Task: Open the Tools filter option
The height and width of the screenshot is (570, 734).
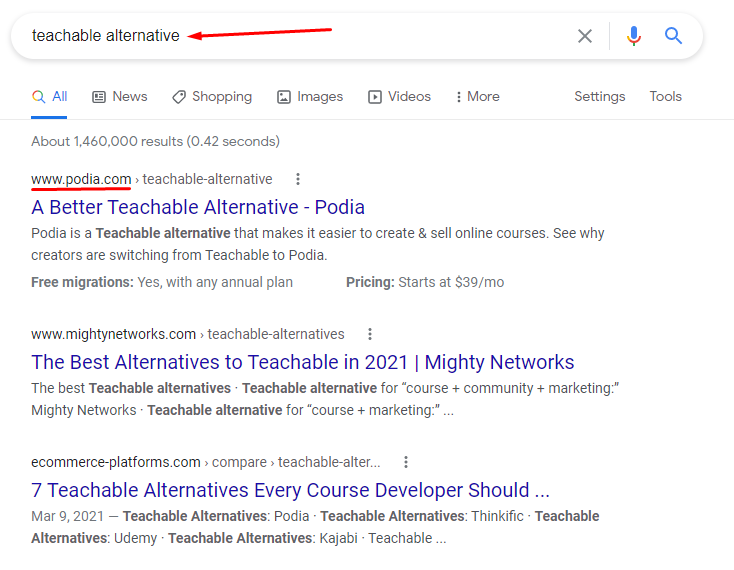Action: coord(665,96)
